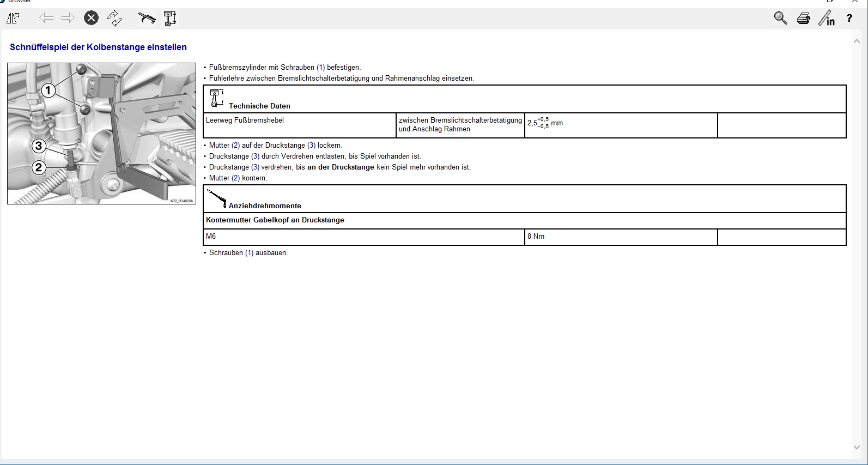
Task: Click the 'Schnüffelspiel der Kolbenstange einstellen' heading
Action: click(98, 47)
